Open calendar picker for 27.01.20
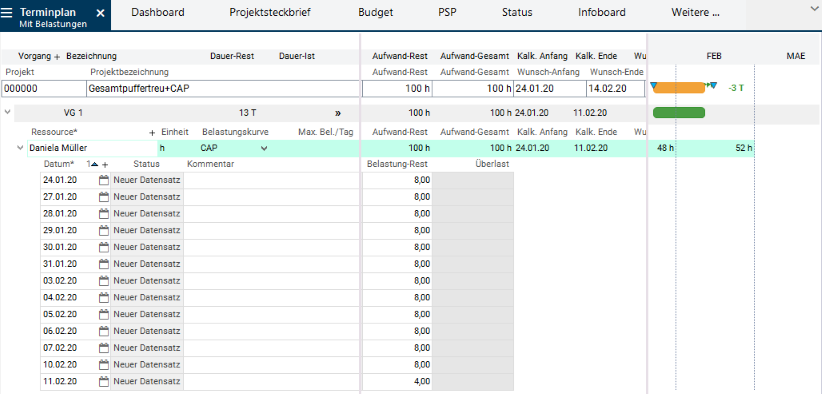Screen dimensions: 822x394 104,197
